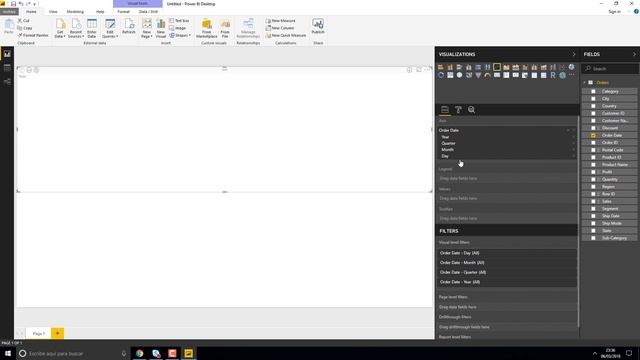This screenshot has height=360, width=640.
Task: Click From Marketplace custom visuals icon
Action: [x=207, y=28]
